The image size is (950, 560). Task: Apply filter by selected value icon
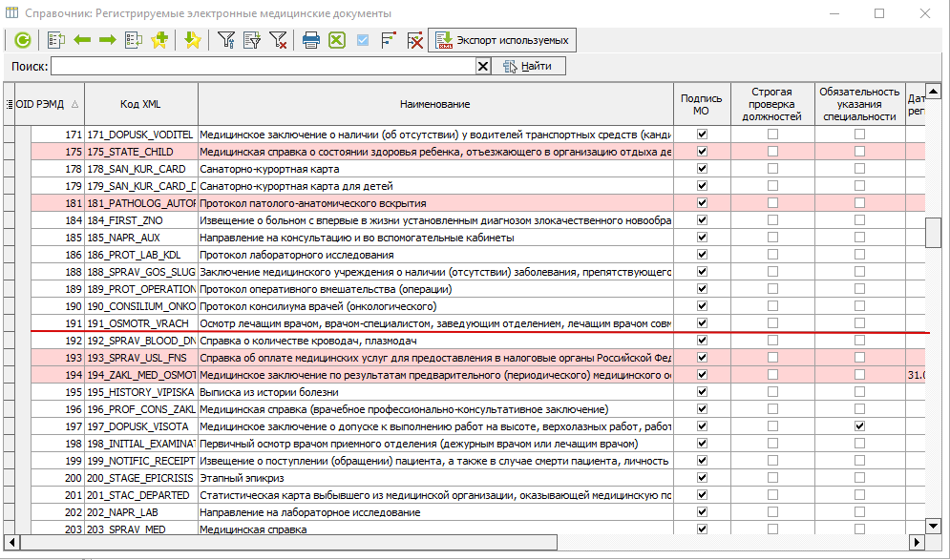pos(251,41)
